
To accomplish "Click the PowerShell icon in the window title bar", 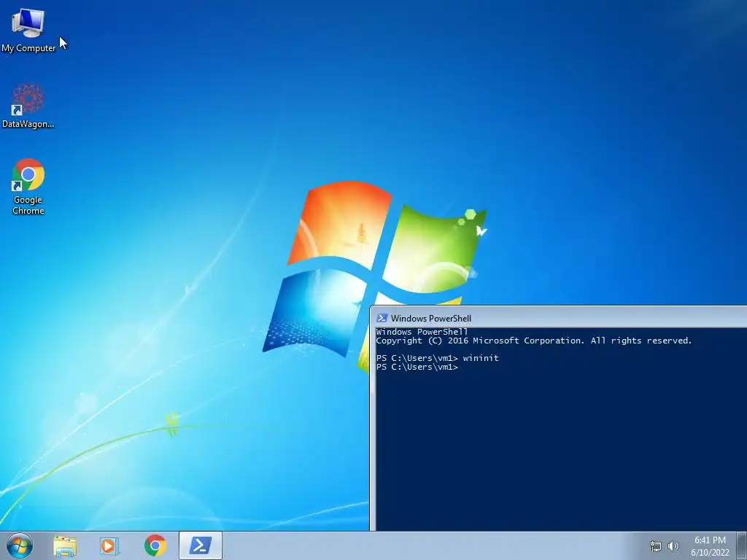I will (382, 318).
